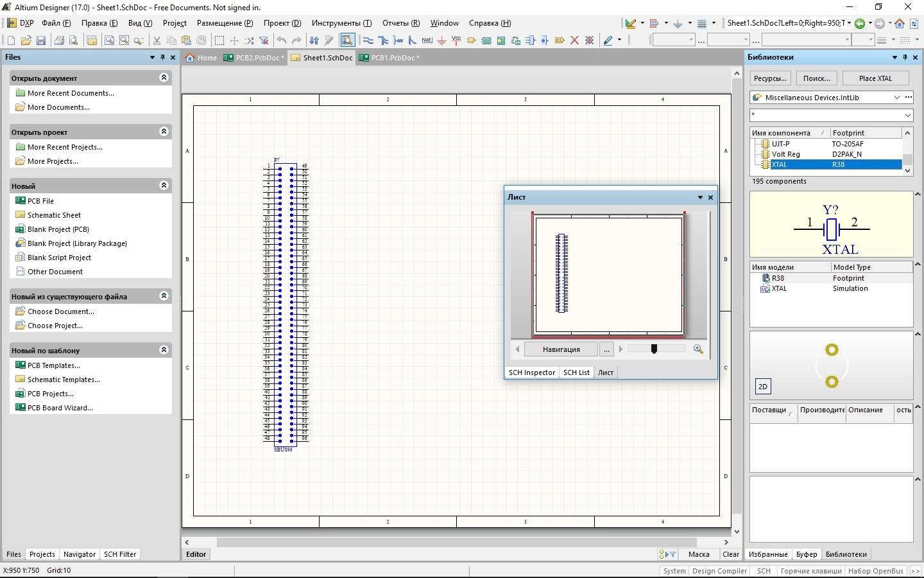Click the vertical scrollbar of schematic editor

736,295
